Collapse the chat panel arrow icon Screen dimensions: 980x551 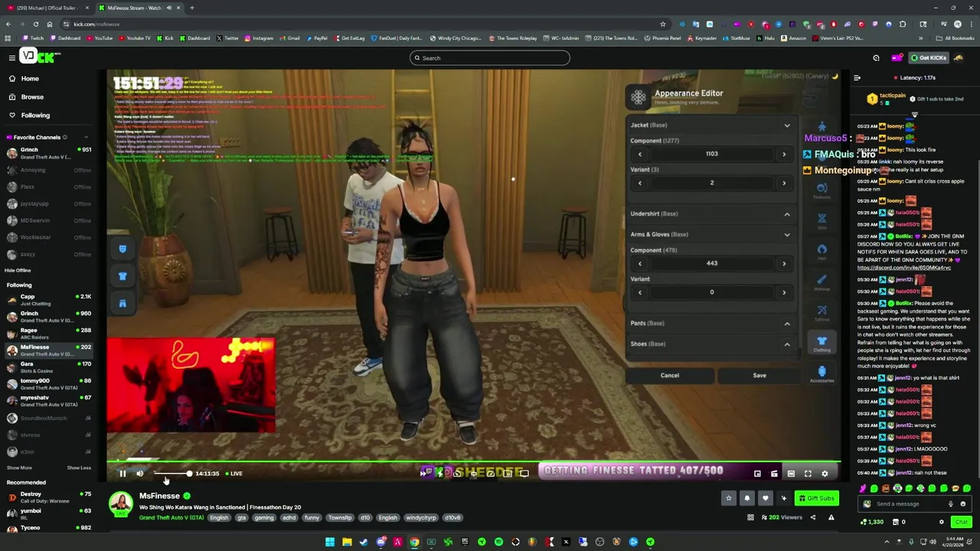point(857,77)
